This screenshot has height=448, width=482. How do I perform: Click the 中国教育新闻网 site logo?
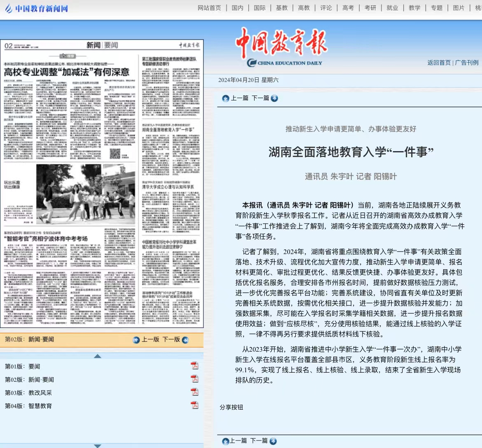37,8
